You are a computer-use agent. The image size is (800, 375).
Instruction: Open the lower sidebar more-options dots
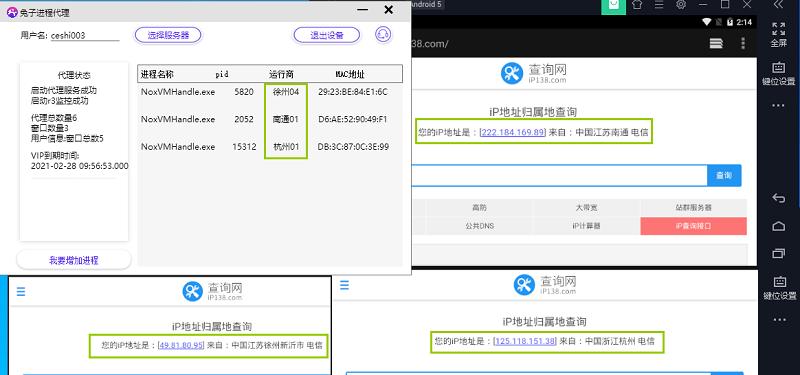(x=779, y=320)
